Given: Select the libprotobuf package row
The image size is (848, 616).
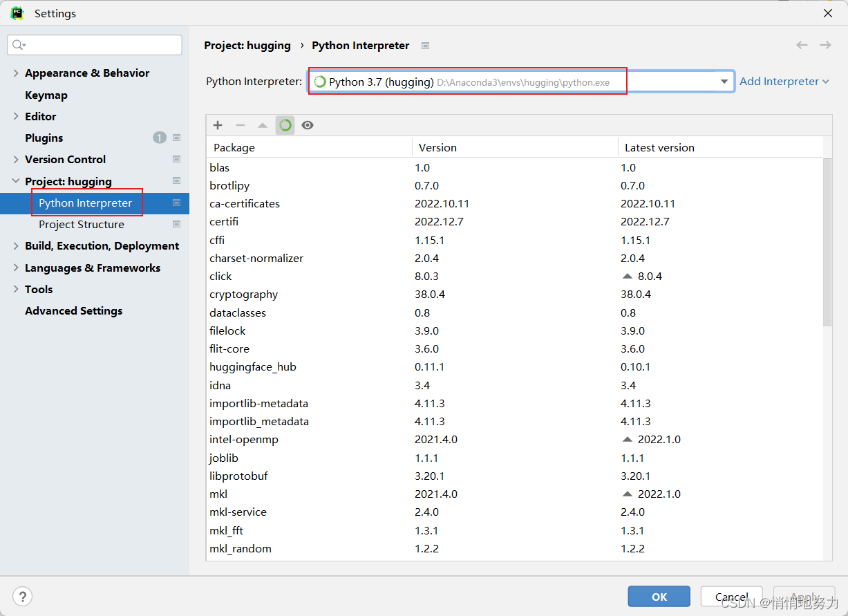Looking at the screenshot, I should 515,476.
